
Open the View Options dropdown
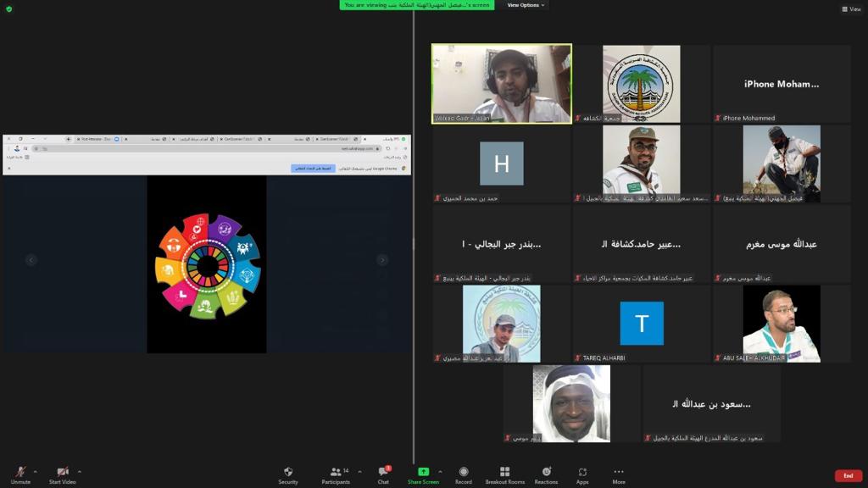526,5
